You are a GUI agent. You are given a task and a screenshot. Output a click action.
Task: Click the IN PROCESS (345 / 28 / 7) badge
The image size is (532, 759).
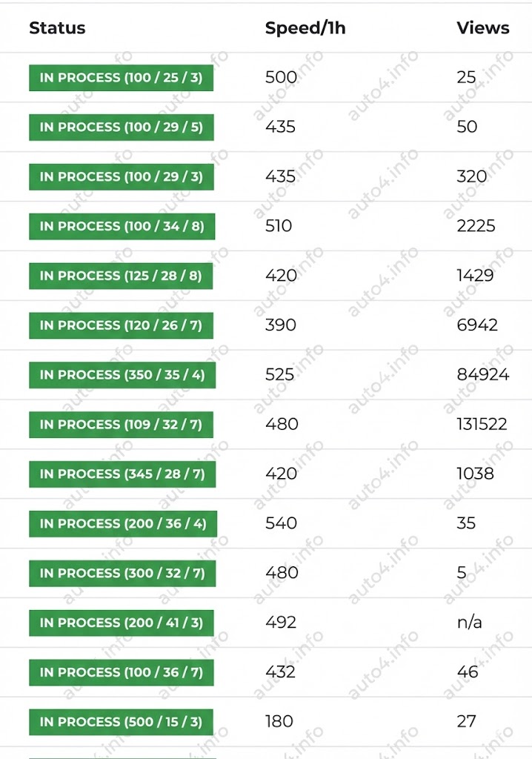pyautogui.click(x=122, y=474)
